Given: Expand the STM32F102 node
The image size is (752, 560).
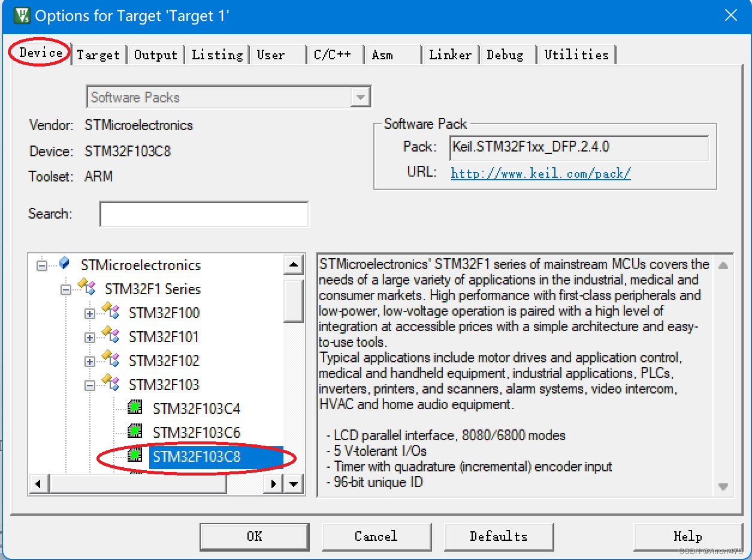Looking at the screenshot, I should (90, 361).
